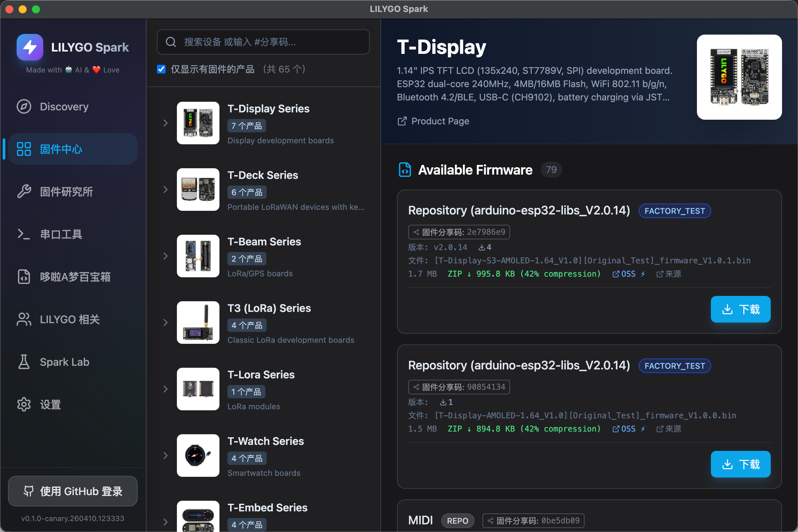Open the Product Page link

[x=433, y=121]
